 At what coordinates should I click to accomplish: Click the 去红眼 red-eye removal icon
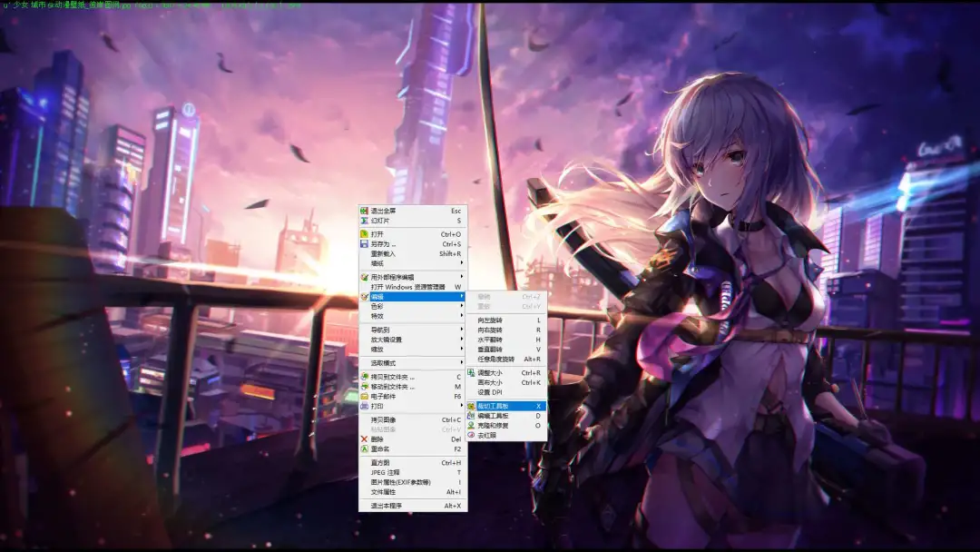(x=471, y=435)
